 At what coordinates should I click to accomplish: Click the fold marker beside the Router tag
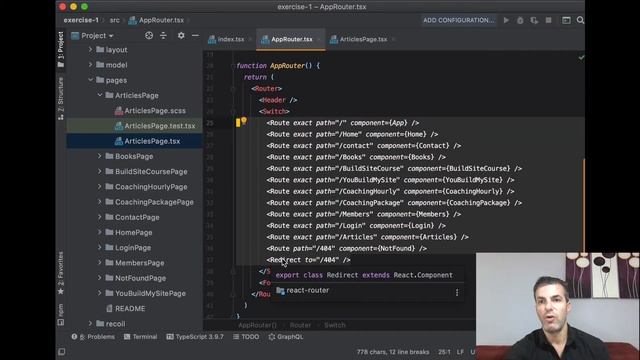(233, 89)
